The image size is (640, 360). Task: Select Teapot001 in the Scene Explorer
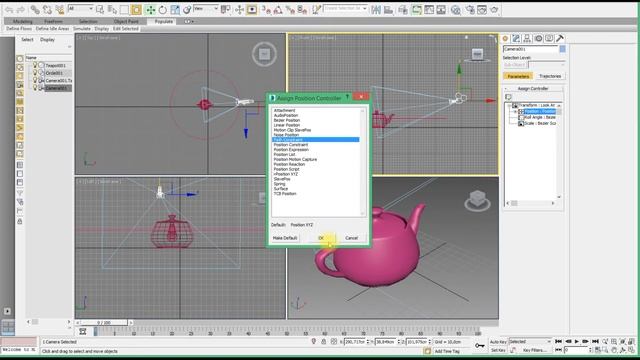55,65
